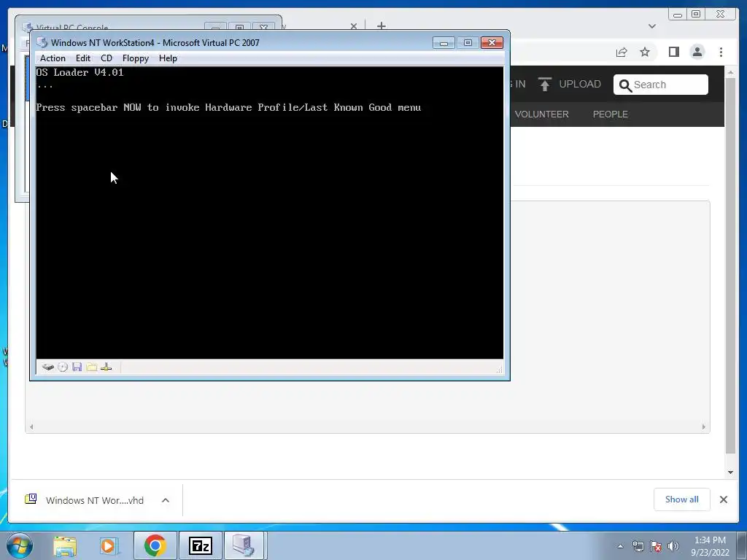Open the Floppy menu in Virtual PC
Screen dimensions: 747x560
point(135,58)
